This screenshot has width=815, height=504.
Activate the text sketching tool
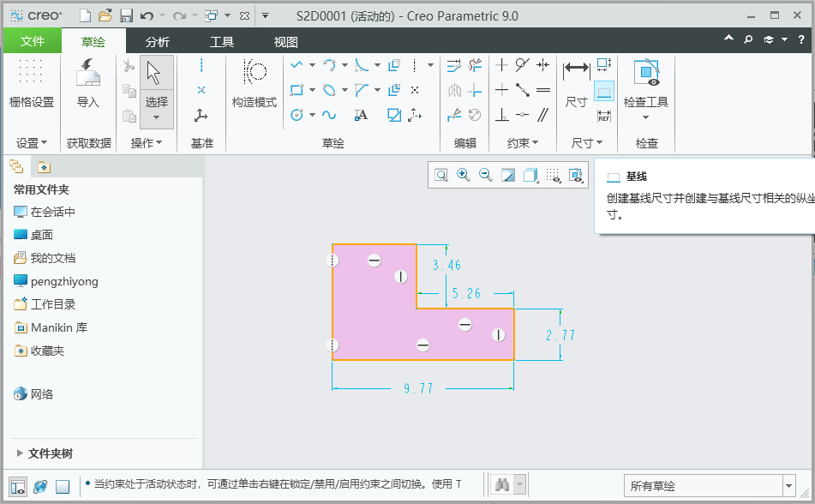(x=361, y=115)
